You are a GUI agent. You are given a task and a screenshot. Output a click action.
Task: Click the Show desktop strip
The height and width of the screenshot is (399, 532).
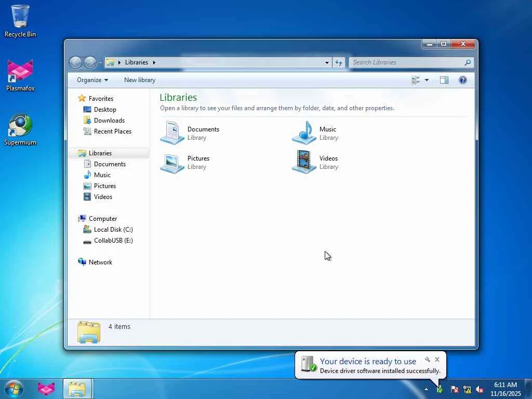point(528,389)
